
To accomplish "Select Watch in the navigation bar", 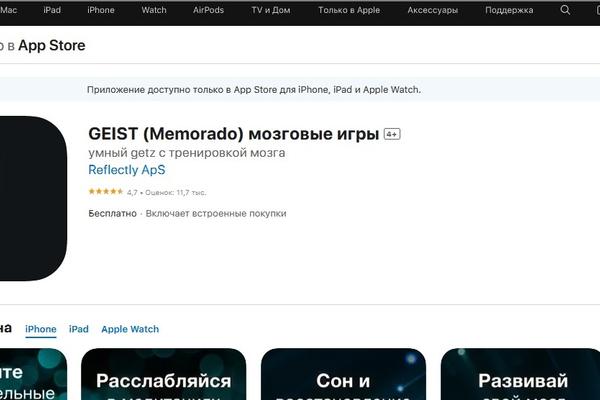I will click(154, 10).
